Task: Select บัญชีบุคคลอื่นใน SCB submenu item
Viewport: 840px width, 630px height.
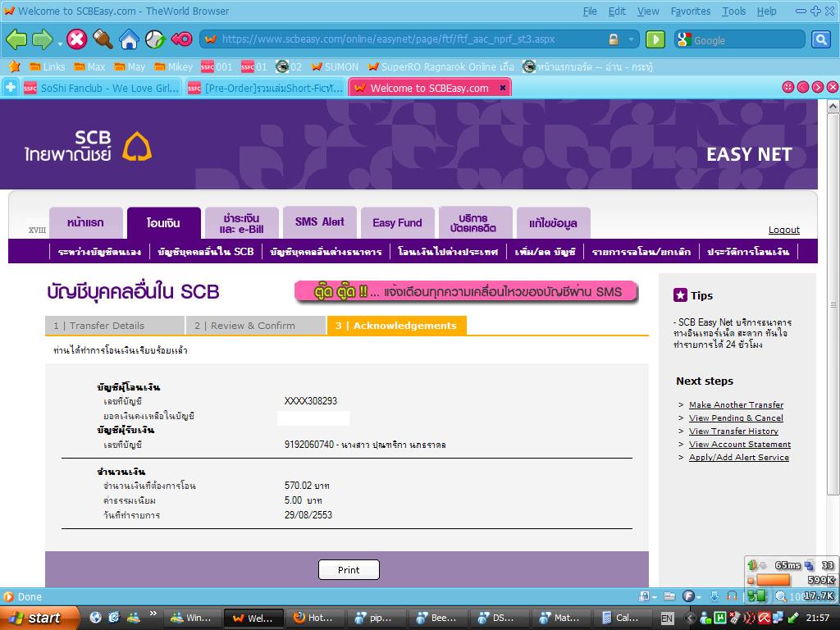Action: click(x=206, y=251)
